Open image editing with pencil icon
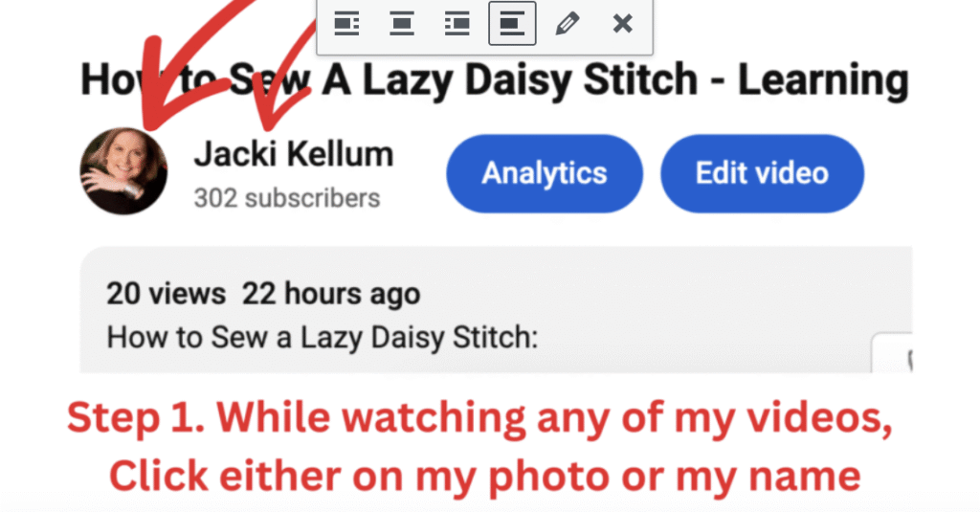Image resolution: width=980 pixels, height=512 pixels. (567, 24)
